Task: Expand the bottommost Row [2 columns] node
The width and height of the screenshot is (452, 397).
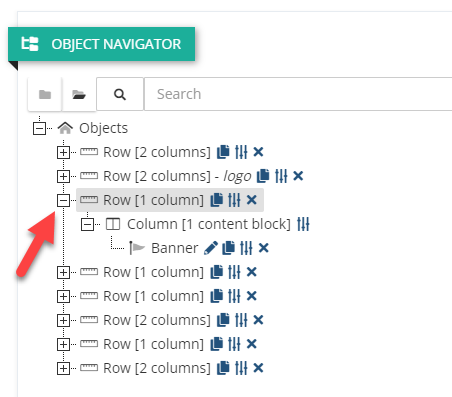Action: coord(63,368)
